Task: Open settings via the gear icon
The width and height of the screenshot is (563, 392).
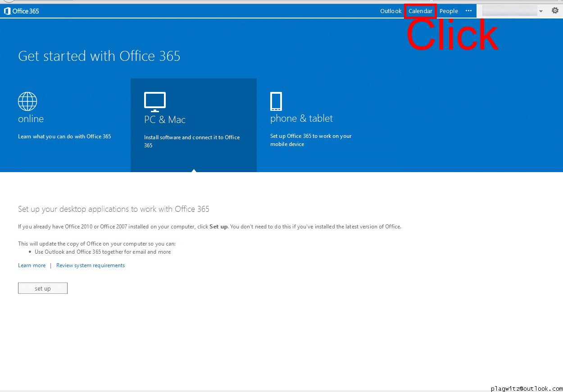Action: (x=555, y=11)
